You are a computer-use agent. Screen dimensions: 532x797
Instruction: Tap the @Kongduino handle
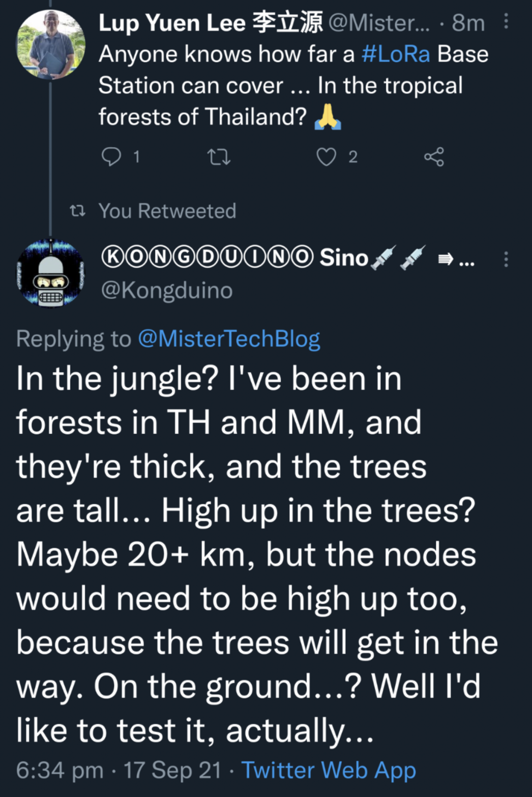(167, 290)
